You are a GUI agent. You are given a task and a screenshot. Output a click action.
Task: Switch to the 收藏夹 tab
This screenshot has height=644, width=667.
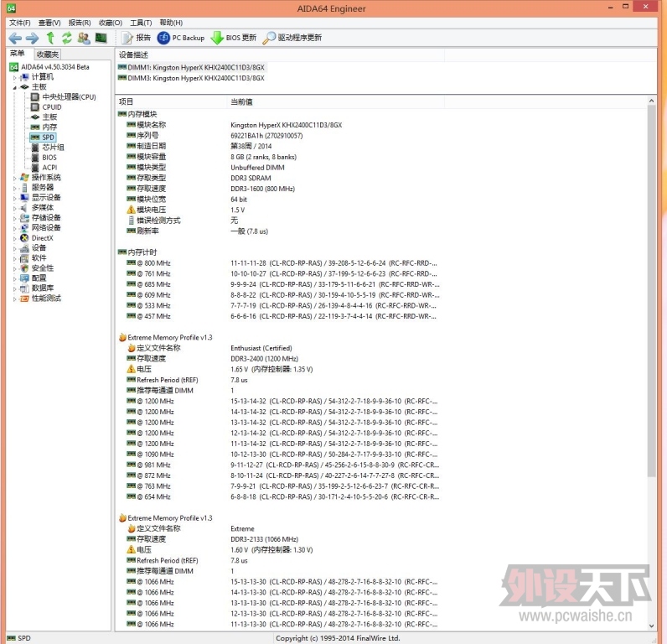[x=47, y=54]
